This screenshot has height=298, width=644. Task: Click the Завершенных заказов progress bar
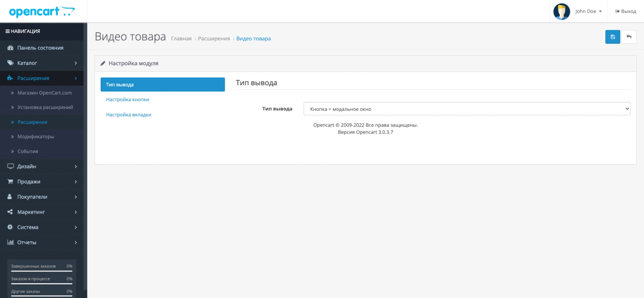pyautogui.click(x=41, y=271)
